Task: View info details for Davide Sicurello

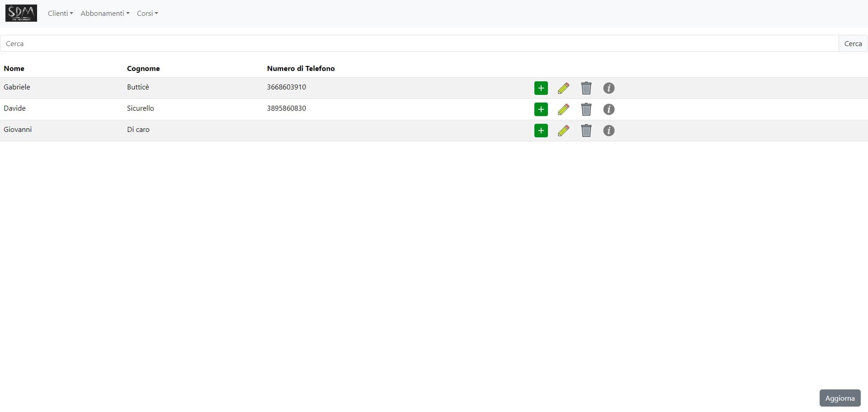Action: pyautogui.click(x=609, y=109)
